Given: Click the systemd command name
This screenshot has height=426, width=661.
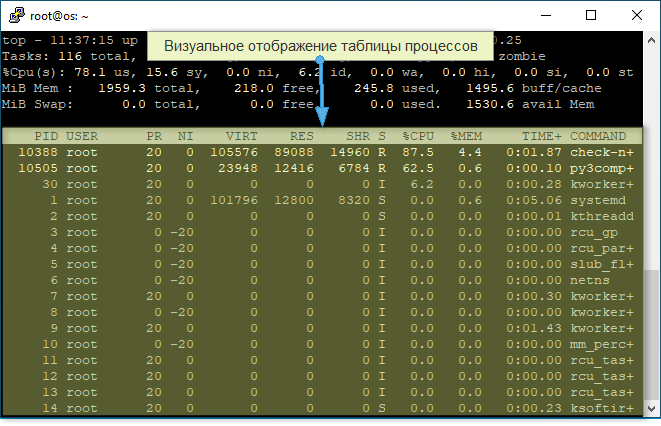Looking at the screenshot, I should (x=598, y=200).
